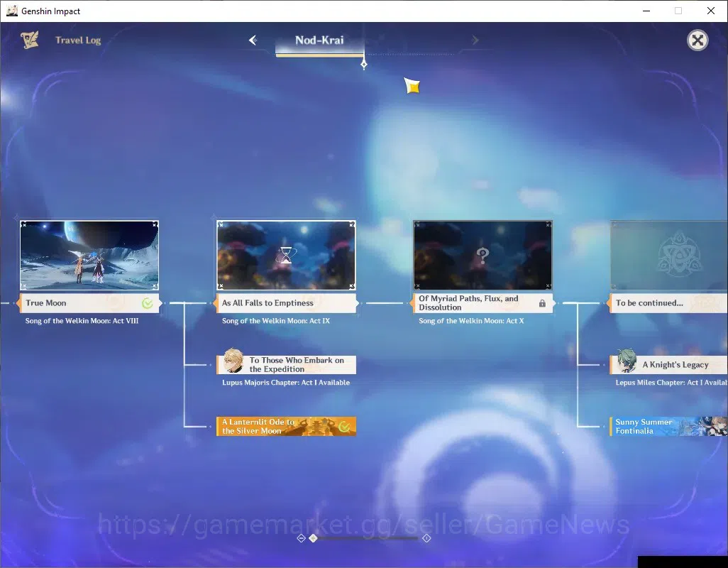Image resolution: width=728 pixels, height=568 pixels.
Task: Click the question mark on Act X thumbnail
Action: click(482, 255)
